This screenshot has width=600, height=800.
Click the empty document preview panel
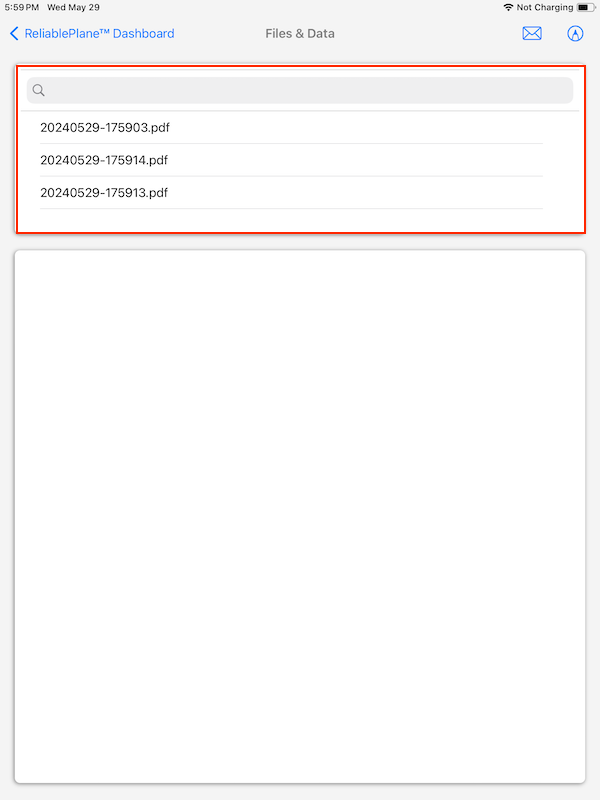tap(299, 516)
